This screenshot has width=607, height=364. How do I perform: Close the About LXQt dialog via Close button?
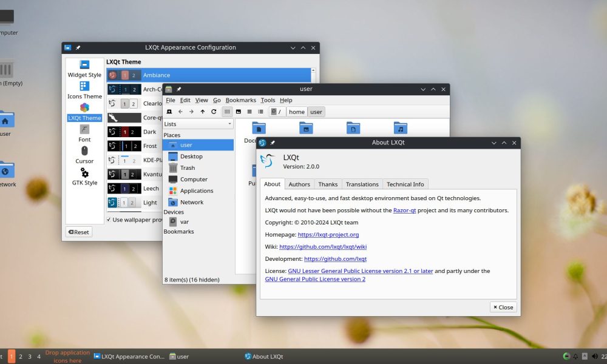pos(503,307)
